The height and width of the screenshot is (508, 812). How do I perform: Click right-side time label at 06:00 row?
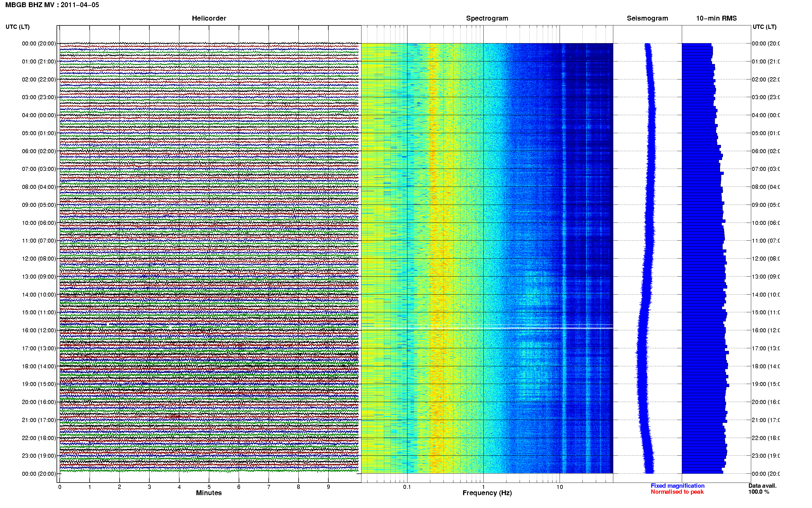tap(765, 151)
